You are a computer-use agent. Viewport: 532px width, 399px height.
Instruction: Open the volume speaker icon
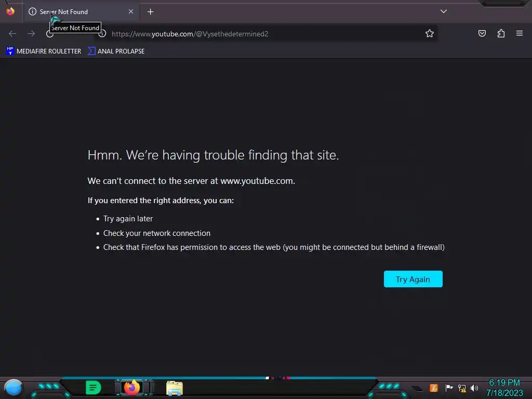(474, 388)
